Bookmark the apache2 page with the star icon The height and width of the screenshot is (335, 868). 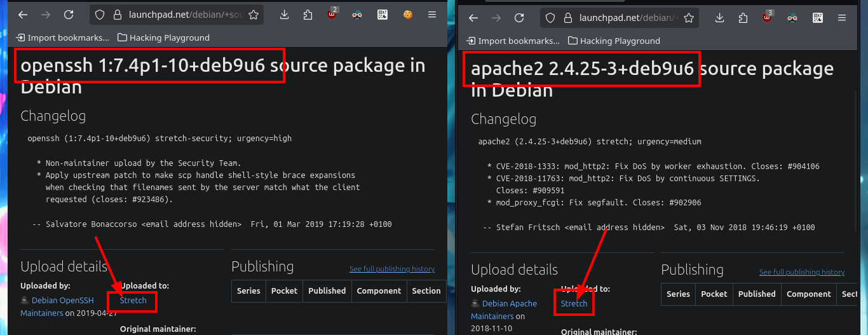[689, 18]
